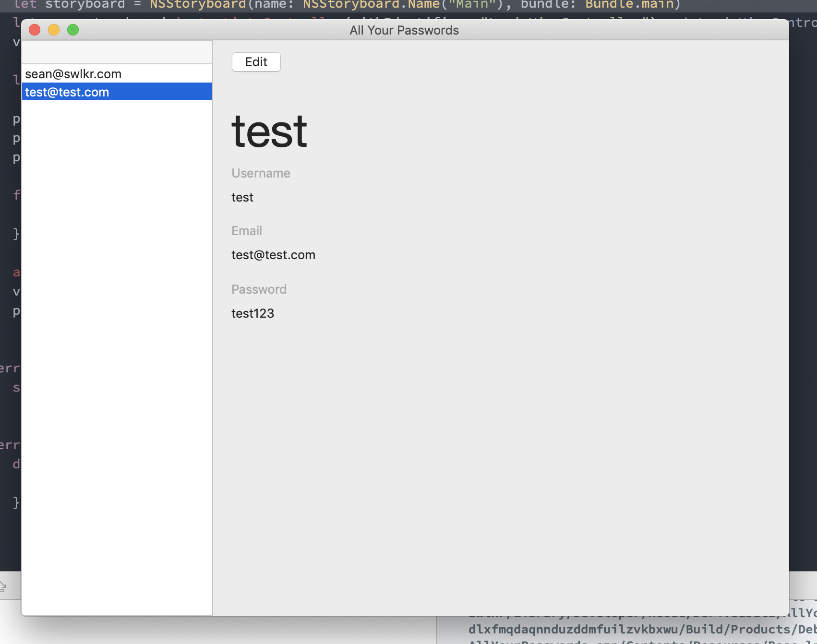Click the Email label

pyautogui.click(x=247, y=231)
